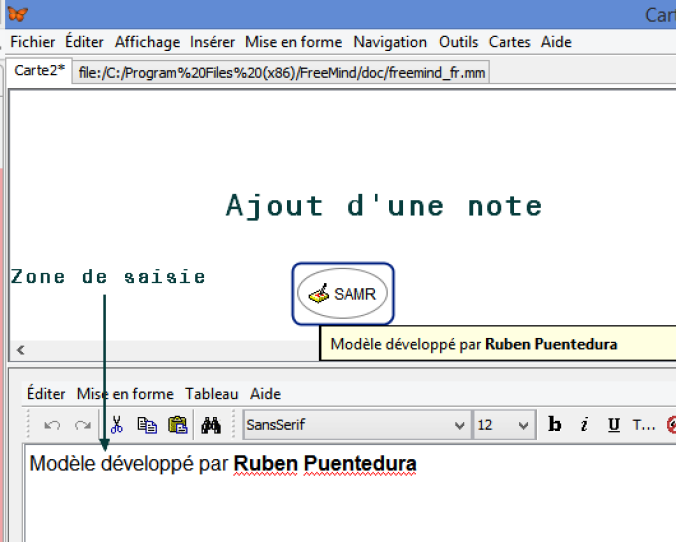
Task: Open note editor's Tableau menu
Action: [x=212, y=394]
